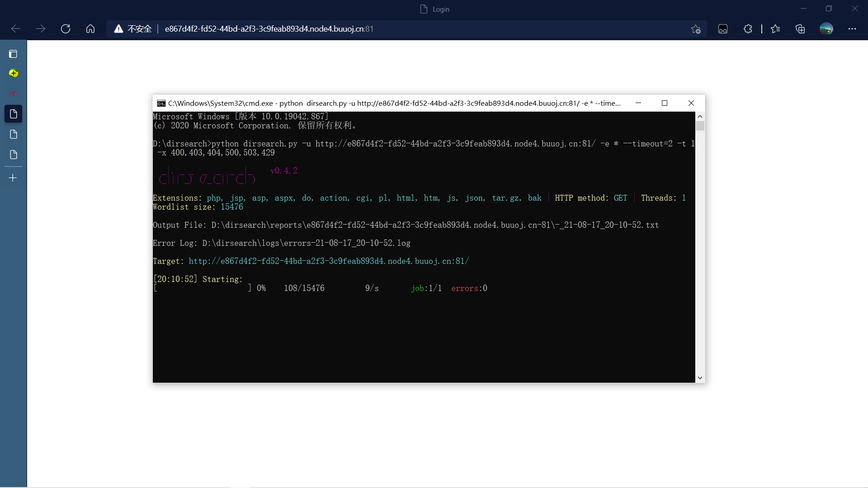Switch to the green plus icon tab

[x=13, y=73]
